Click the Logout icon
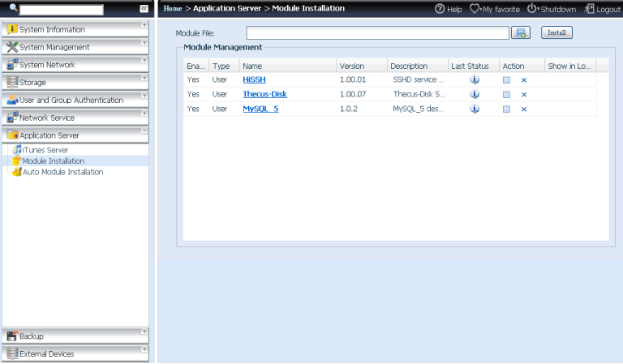This screenshot has width=623, height=364. coord(589,9)
